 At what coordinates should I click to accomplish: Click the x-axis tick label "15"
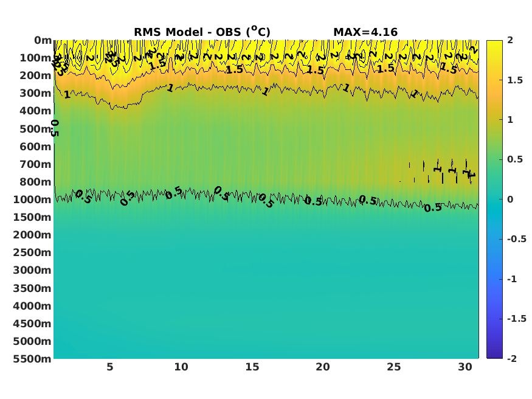(252, 367)
